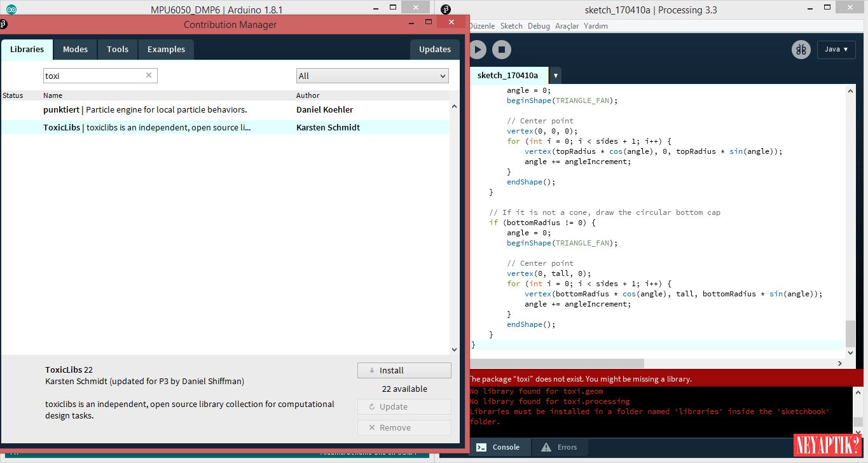Click 'No library found for toxi.processing' line
This screenshot has height=463, width=868.
point(549,401)
